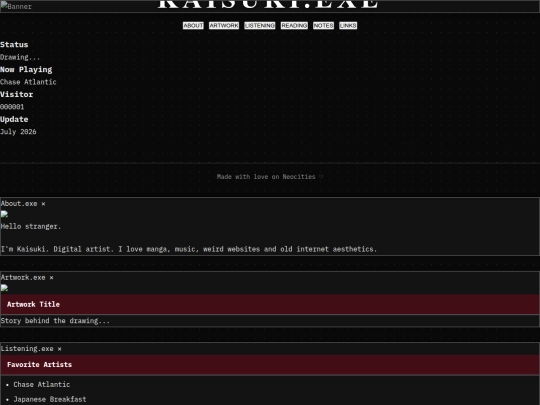This screenshot has width=540, height=405.
Task: Click the Visitor heading
Action: [x=17, y=94]
